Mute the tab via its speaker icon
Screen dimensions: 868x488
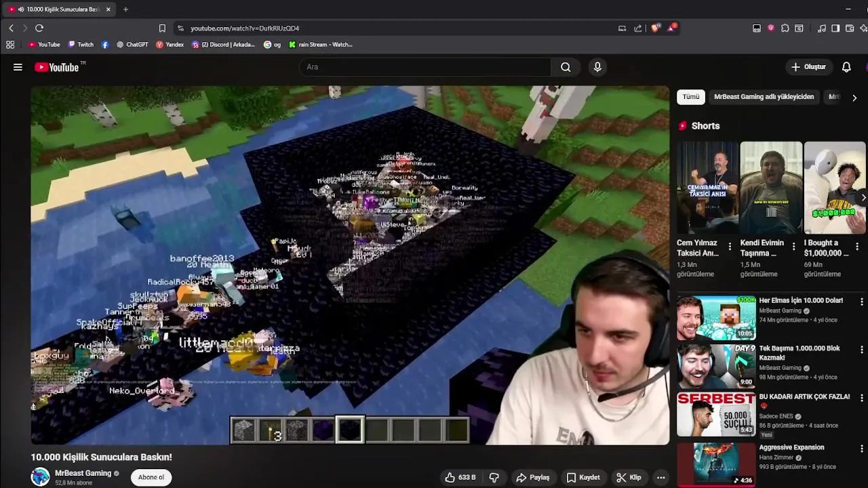pyautogui.click(x=21, y=9)
